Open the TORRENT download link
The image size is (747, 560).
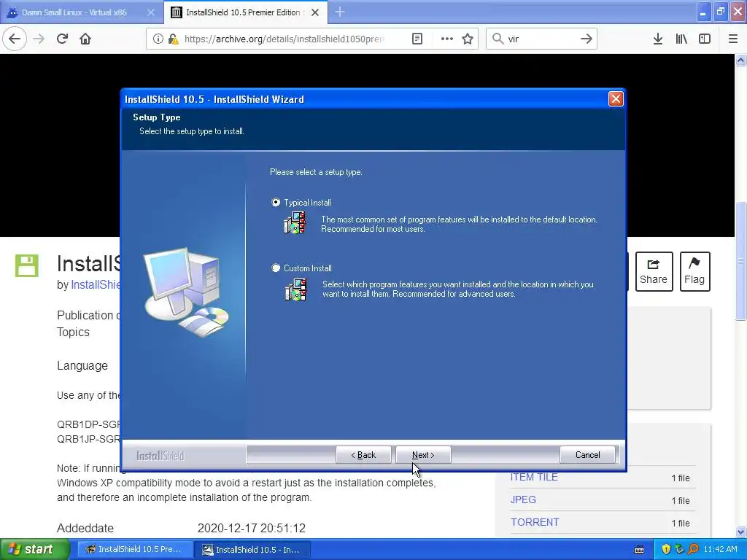[535, 522]
